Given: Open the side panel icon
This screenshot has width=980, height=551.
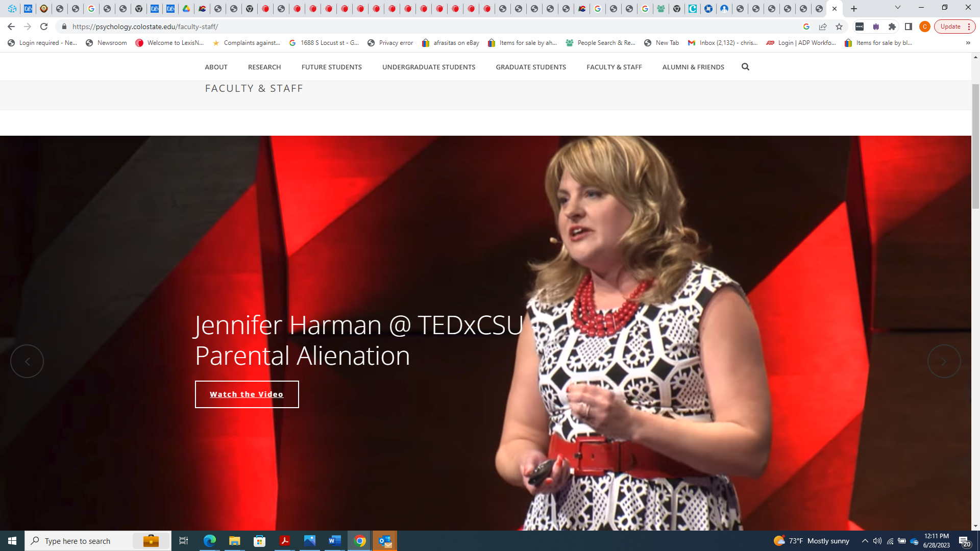Looking at the screenshot, I should pyautogui.click(x=909, y=27).
